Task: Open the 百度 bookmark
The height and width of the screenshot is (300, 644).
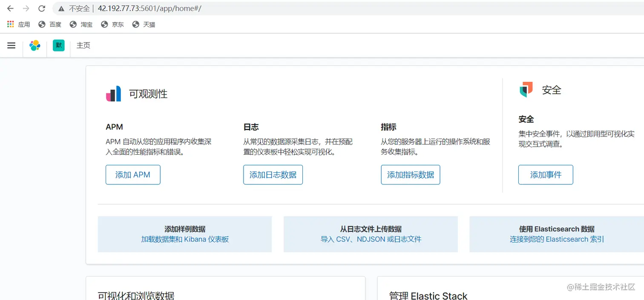Action: click(50, 24)
